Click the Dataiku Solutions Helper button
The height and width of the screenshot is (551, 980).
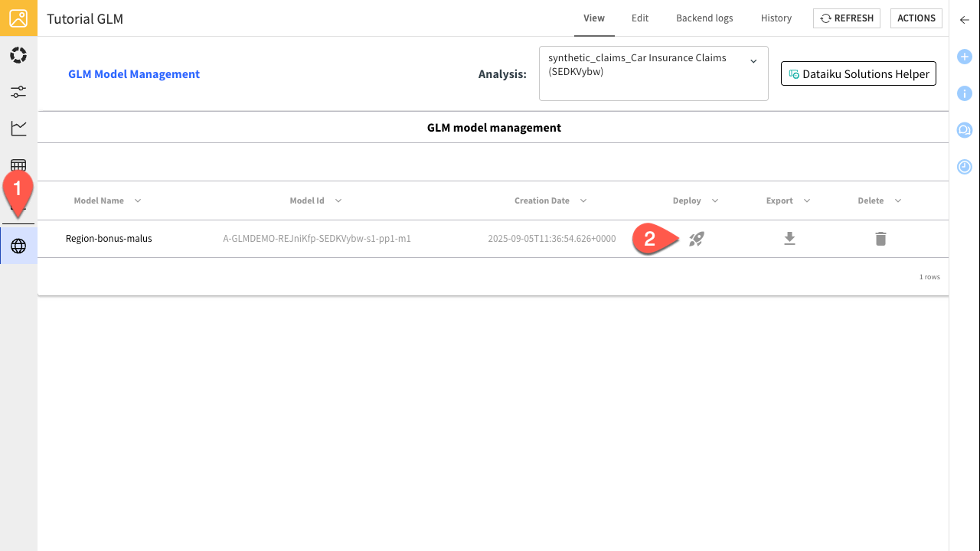858,73
